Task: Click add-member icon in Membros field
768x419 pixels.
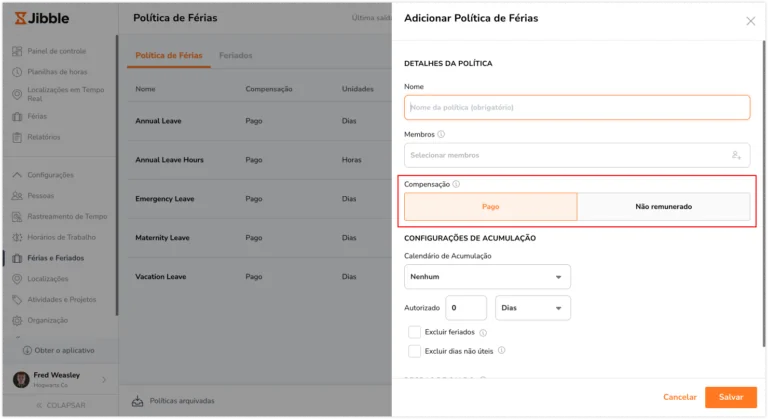Action: (736, 155)
